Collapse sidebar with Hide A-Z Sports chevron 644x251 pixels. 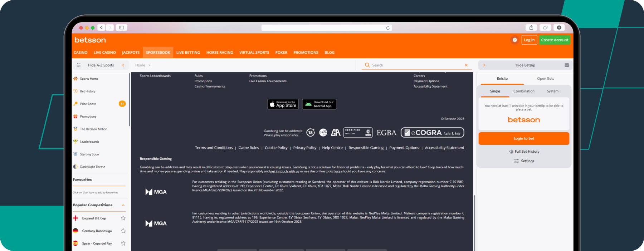coord(123,65)
